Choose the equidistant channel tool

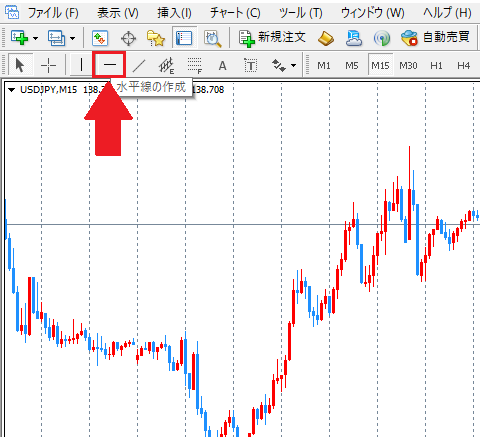click(x=166, y=65)
